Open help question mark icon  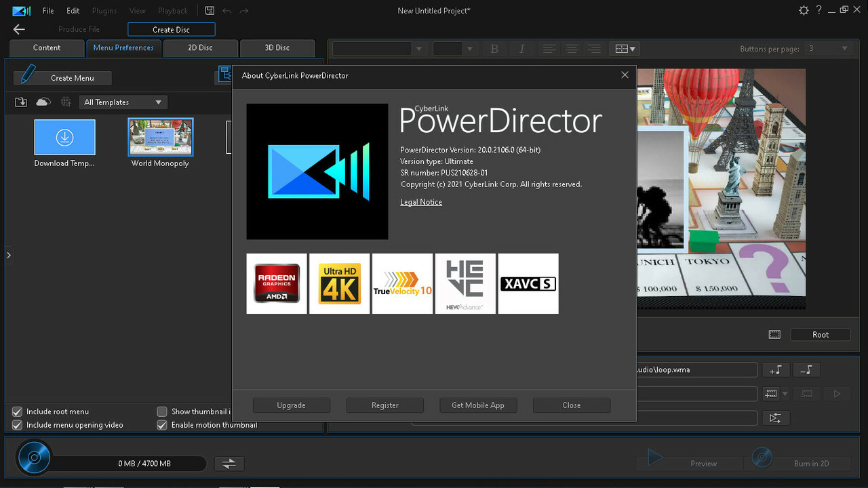pos(819,10)
